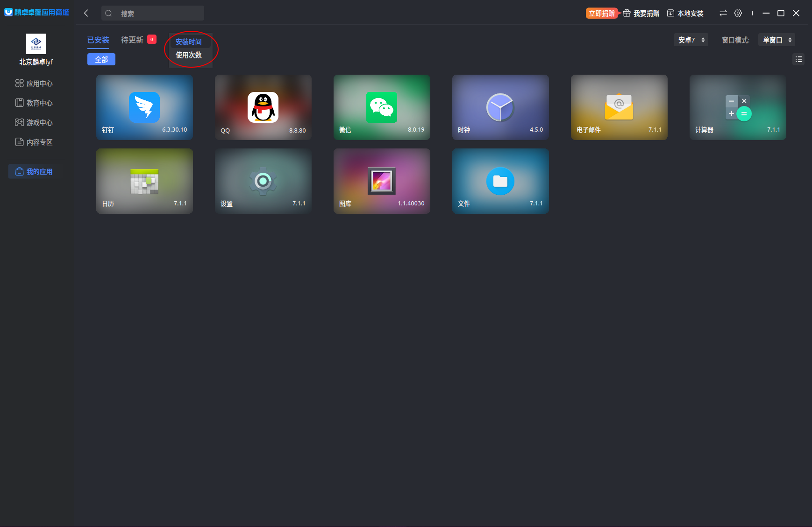This screenshot has height=527, width=812.
Task: Switch to the 待更新 tab
Action: click(132, 40)
